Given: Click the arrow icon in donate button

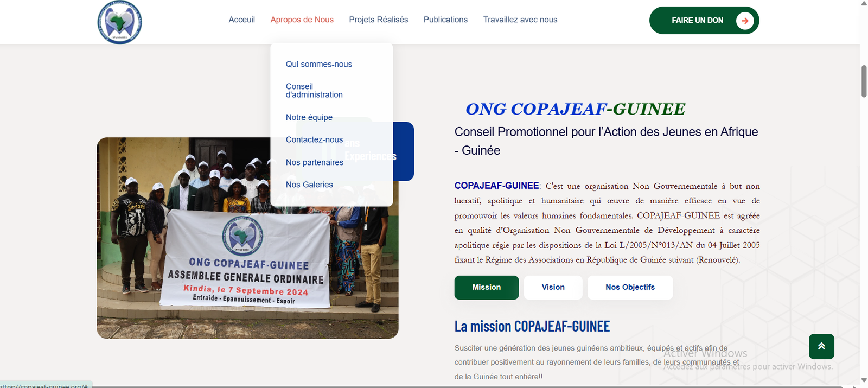Looking at the screenshot, I should coord(745,21).
